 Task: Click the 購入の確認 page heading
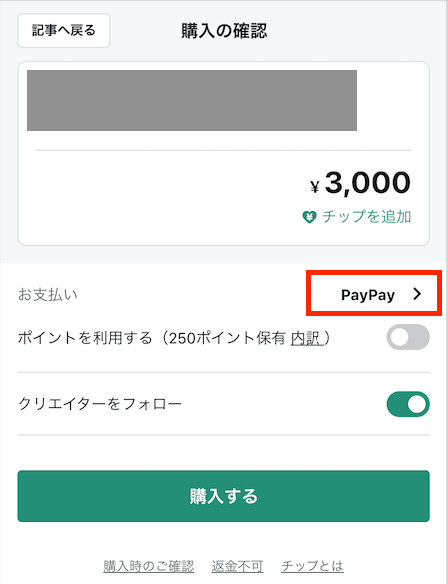click(224, 31)
